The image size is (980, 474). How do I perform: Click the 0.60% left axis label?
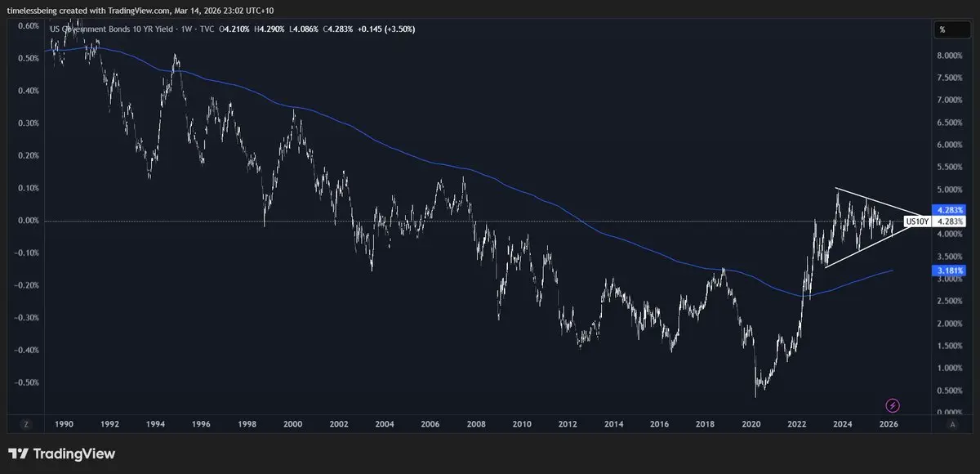[28, 26]
